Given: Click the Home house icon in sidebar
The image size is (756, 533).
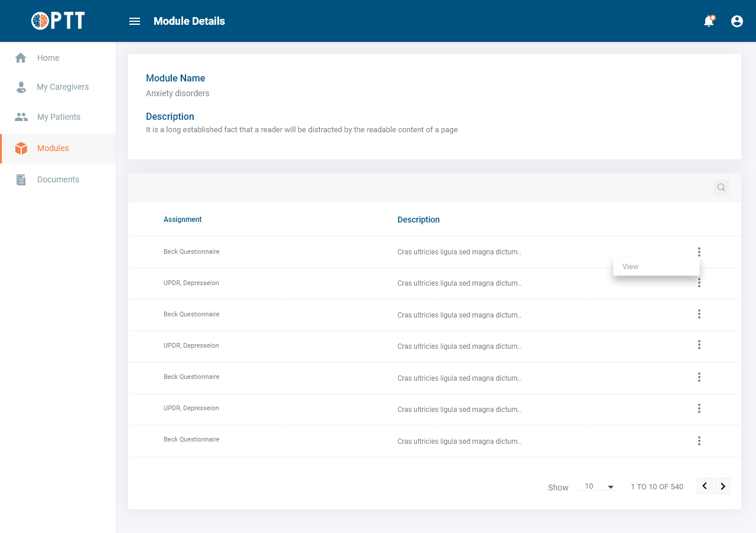Looking at the screenshot, I should click(x=21, y=58).
